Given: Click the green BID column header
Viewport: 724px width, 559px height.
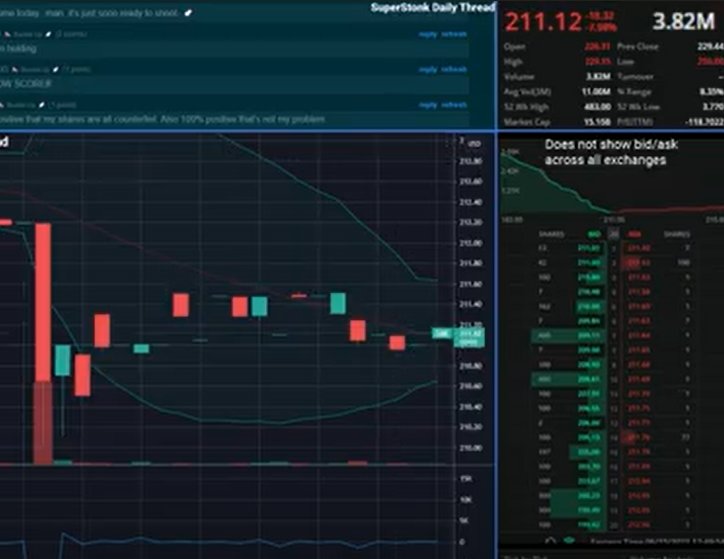Looking at the screenshot, I should coord(594,234).
